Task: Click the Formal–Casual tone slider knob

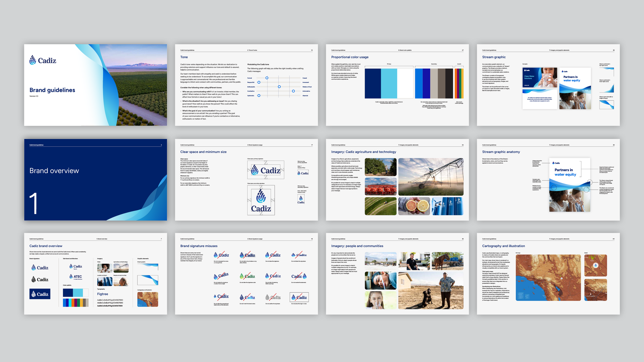Action: click(x=267, y=78)
